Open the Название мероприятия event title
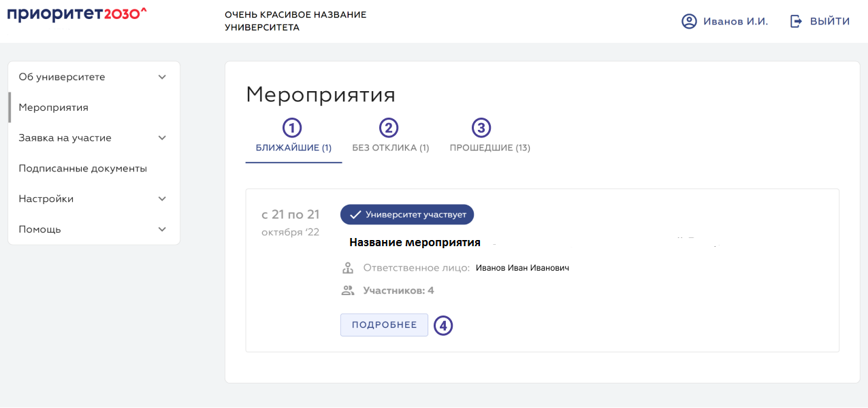The image size is (868, 408). tap(415, 242)
